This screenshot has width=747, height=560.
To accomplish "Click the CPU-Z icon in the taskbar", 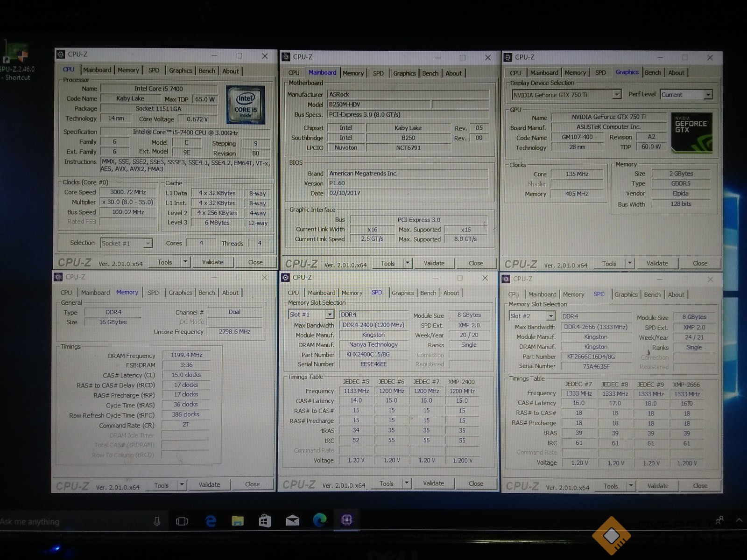I will tap(347, 520).
